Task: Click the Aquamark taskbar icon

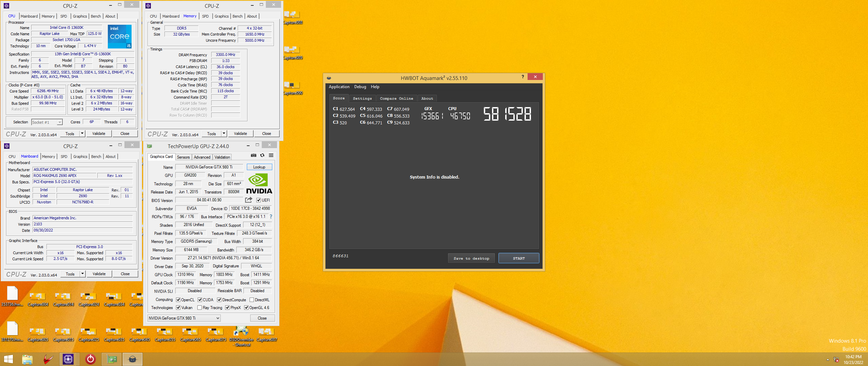Action: point(133,359)
